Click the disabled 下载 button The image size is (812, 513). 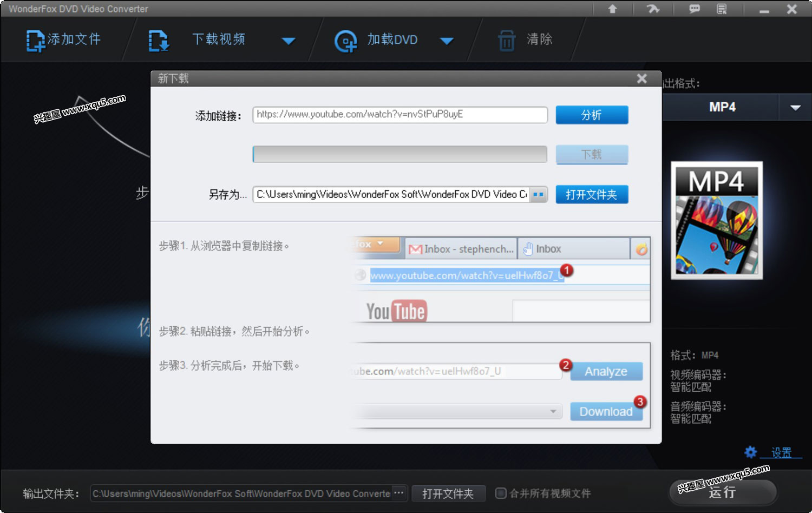[592, 154]
